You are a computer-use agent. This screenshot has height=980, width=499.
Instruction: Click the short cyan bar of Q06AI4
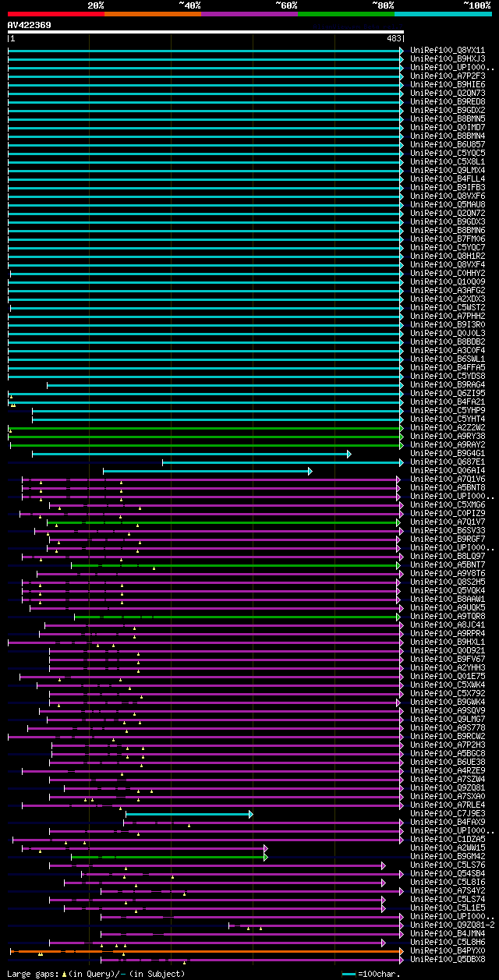[207, 470]
